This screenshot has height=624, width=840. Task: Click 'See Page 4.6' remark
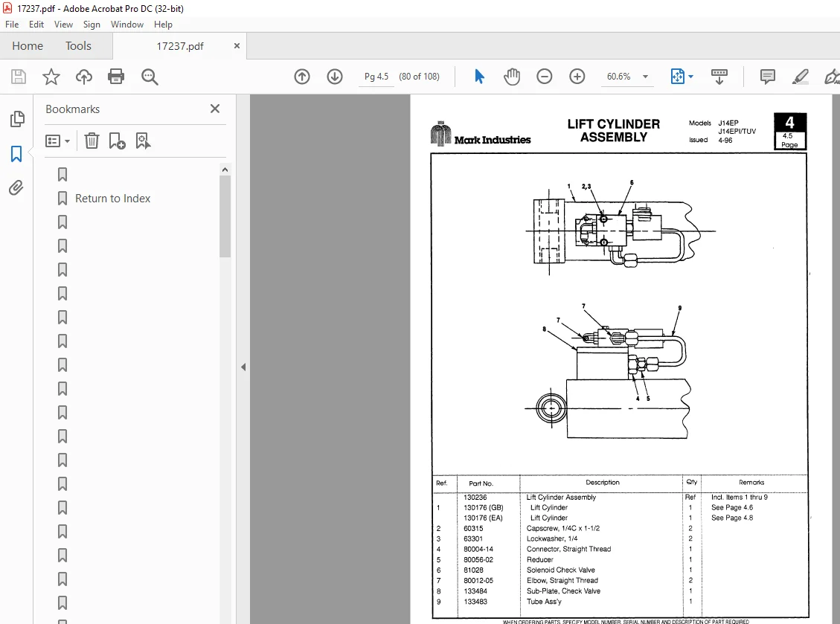click(732, 508)
